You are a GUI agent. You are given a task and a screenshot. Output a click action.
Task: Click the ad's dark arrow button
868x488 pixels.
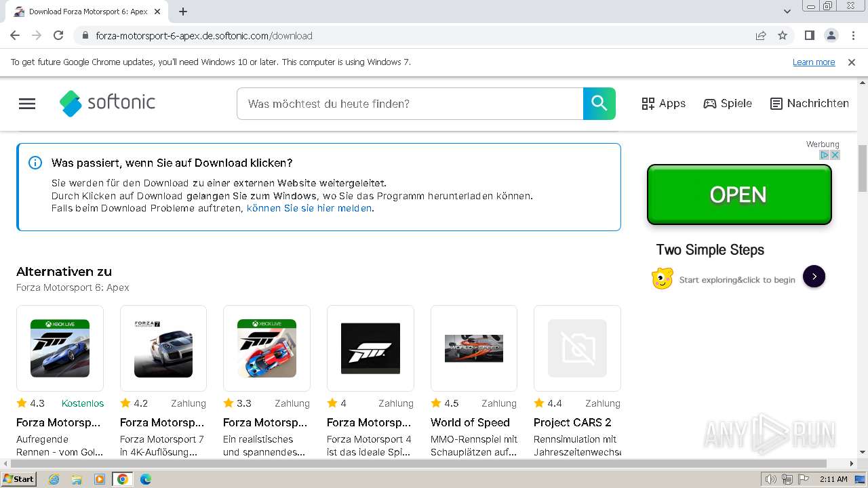coord(814,277)
